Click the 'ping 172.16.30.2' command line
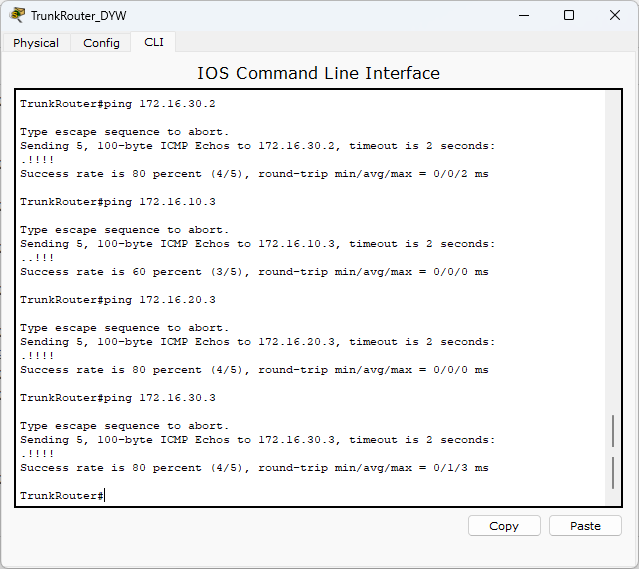The height and width of the screenshot is (569, 639). 118,104
